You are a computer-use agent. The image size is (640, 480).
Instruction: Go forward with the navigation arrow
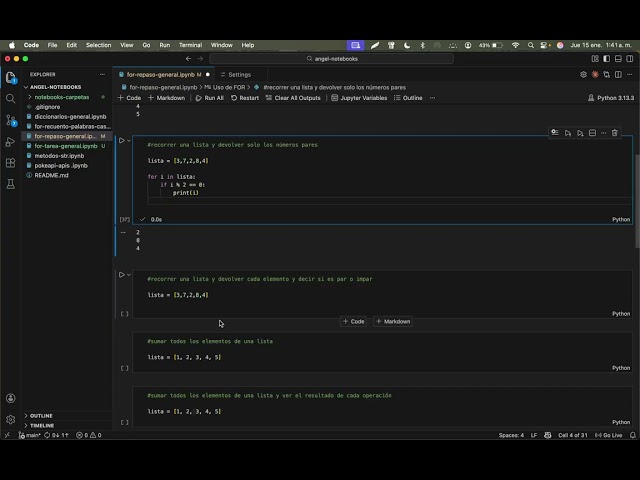coord(200,59)
